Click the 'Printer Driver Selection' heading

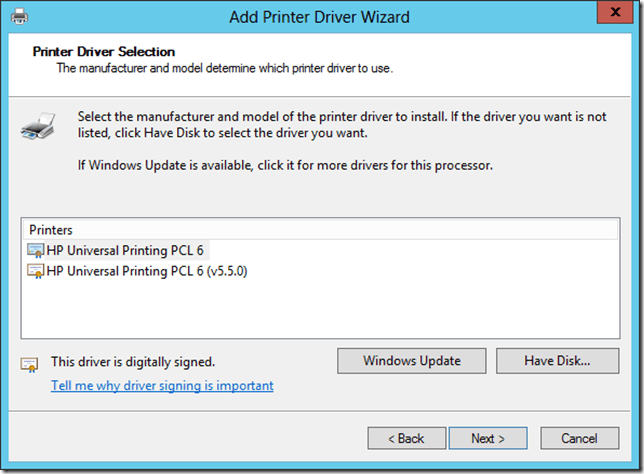click(x=104, y=51)
